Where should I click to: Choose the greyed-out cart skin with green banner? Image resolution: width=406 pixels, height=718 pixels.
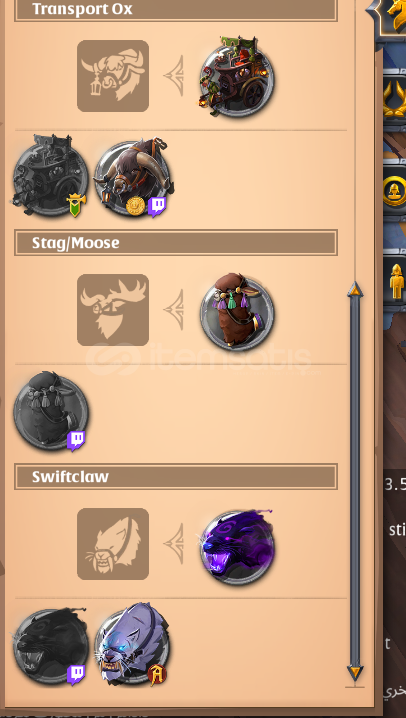(x=50, y=176)
